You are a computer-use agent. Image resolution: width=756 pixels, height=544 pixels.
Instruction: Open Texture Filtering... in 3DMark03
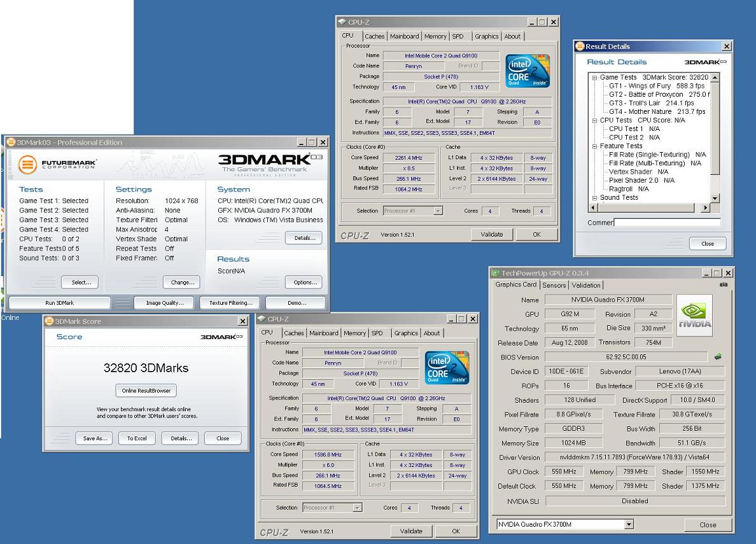(x=230, y=303)
